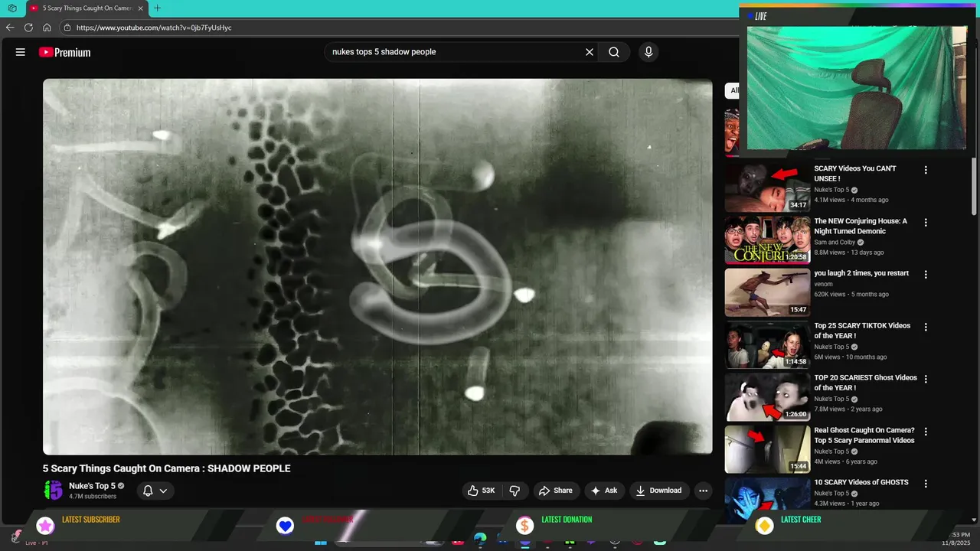Viewport: 980px width, 551px height.
Task: Click the 5 Scary Things video title text
Action: [x=167, y=468]
